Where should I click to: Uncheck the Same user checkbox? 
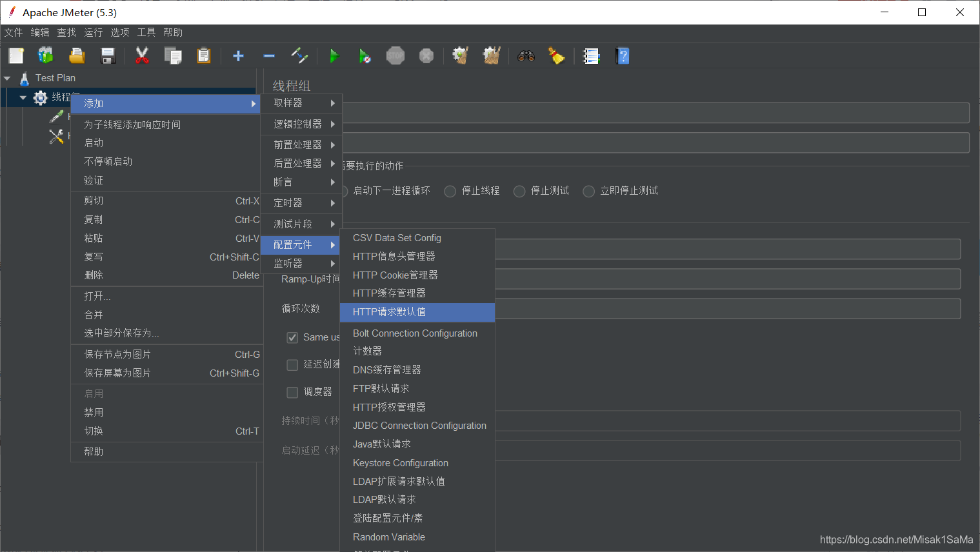(x=292, y=337)
